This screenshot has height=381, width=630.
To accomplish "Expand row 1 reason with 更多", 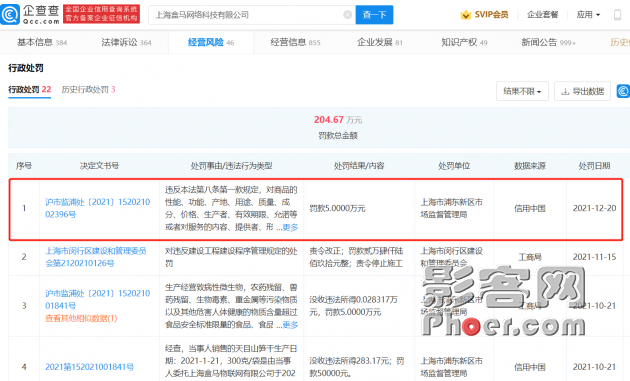I will point(290,227).
